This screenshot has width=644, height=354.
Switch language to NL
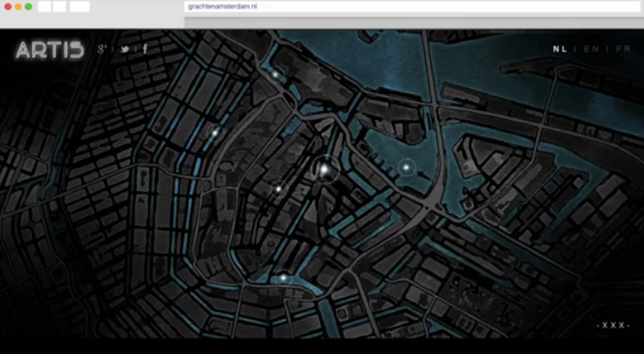click(559, 49)
